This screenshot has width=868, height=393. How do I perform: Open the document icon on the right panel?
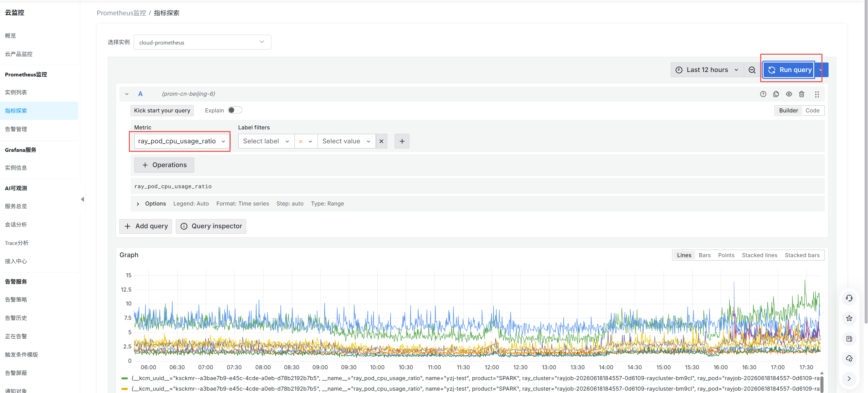(x=849, y=339)
